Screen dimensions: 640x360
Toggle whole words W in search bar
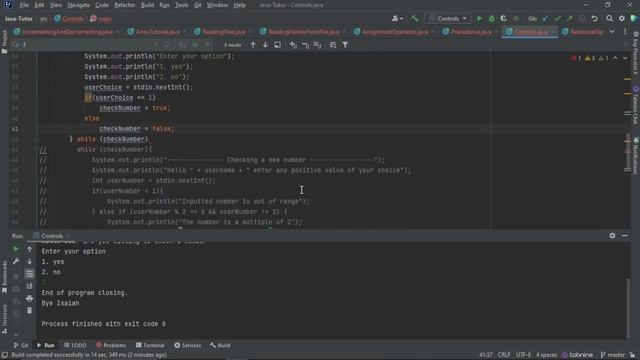coord(195,45)
